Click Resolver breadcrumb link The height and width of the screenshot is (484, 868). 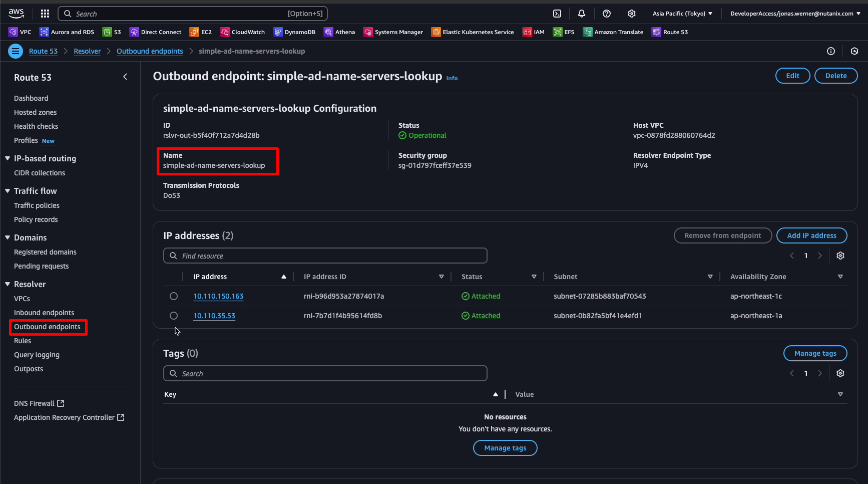coord(87,51)
